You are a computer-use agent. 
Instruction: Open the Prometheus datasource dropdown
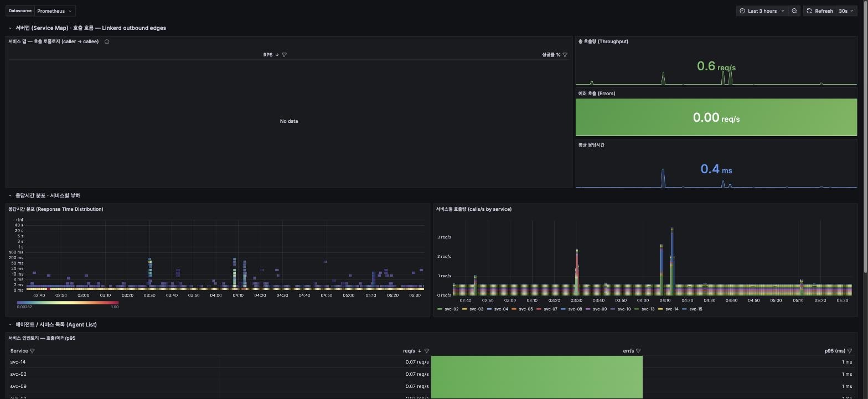(x=55, y=11)
